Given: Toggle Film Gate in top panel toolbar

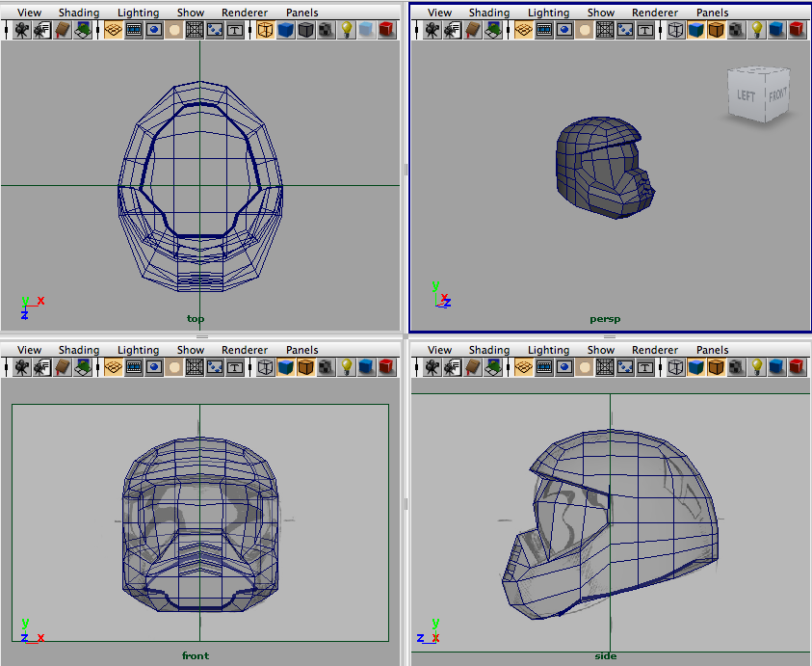Looking at the screenshot, I should 134,30.
